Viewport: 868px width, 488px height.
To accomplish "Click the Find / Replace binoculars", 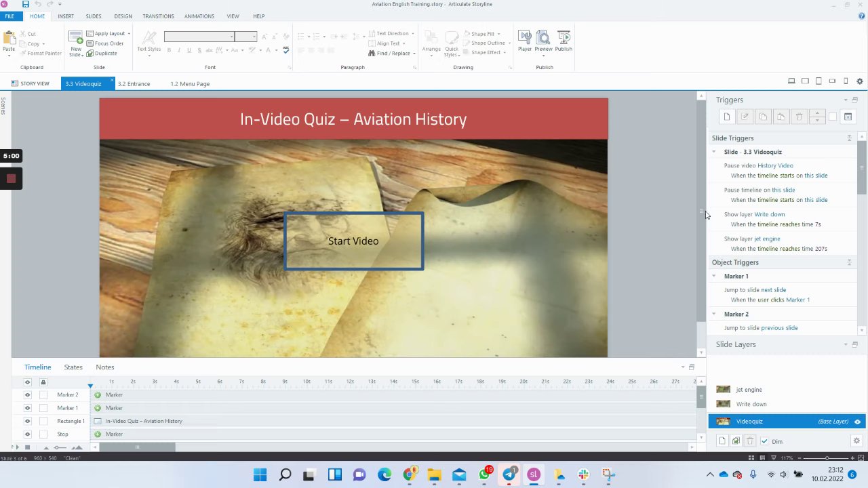I will pos(372,54).
